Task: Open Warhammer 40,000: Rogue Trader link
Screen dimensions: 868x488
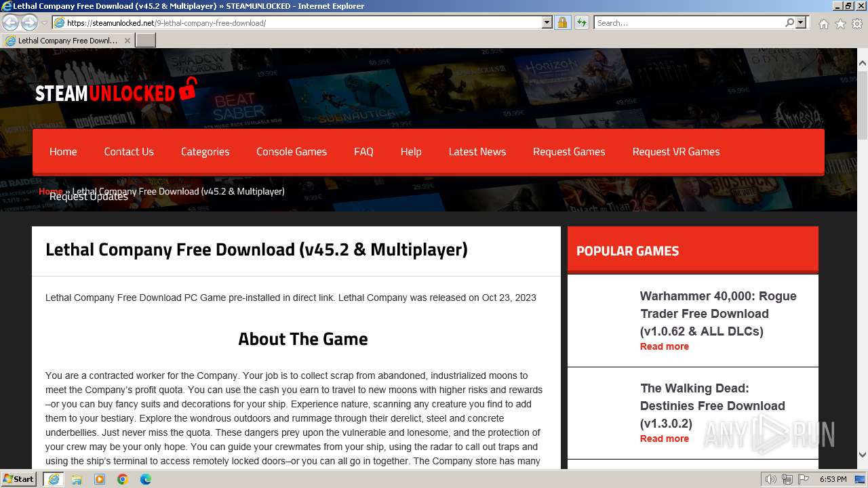Action: tap(718, 314)
